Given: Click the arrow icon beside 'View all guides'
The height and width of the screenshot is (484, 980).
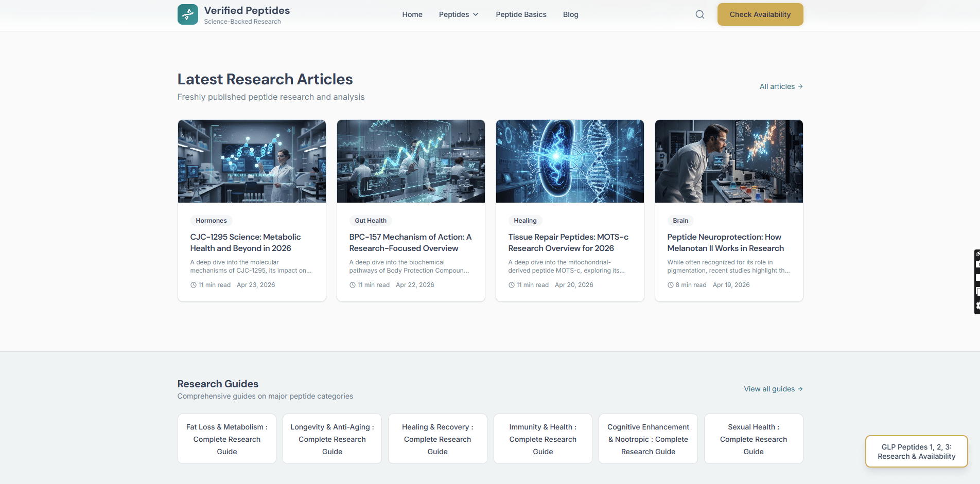Looking at the screenshot, I should (799, 389).
